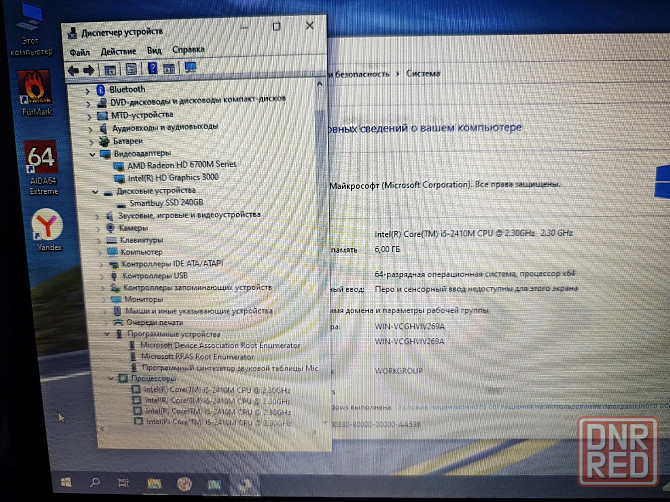
Task: Select Intel(R) HD Graphics 3000
Action: (173, 177)
